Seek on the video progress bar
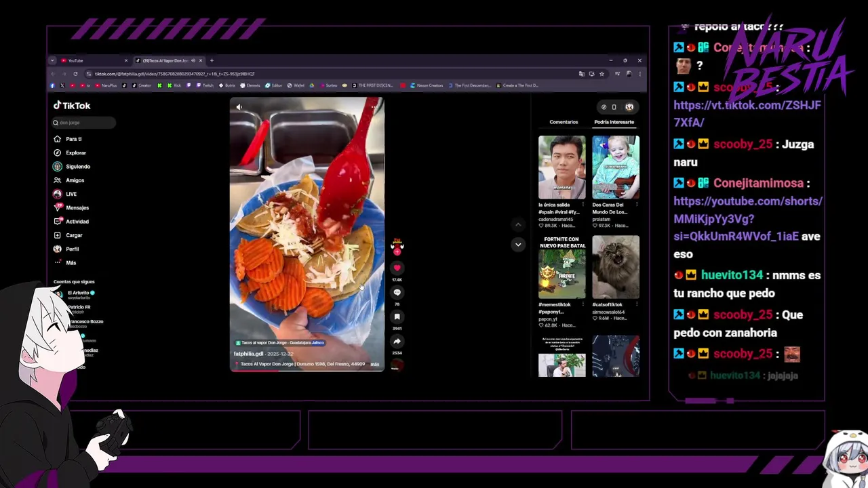The image size is (868, 488). [307, 370]
